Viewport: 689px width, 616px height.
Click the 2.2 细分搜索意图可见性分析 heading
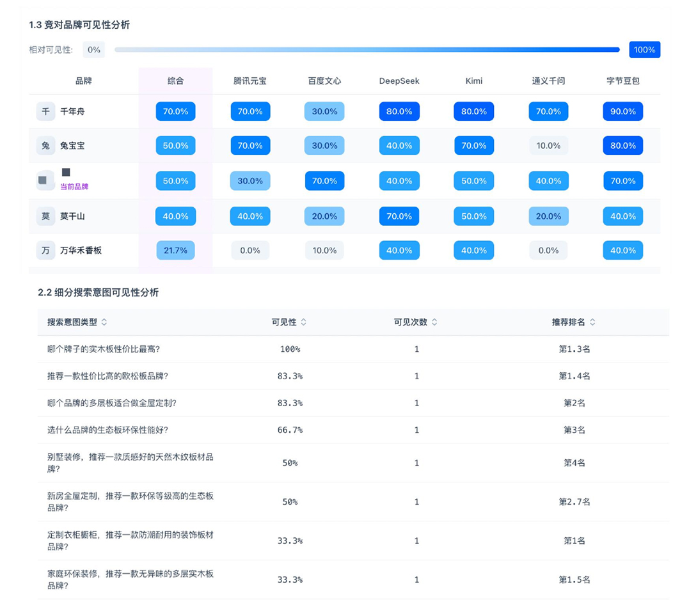98,292
